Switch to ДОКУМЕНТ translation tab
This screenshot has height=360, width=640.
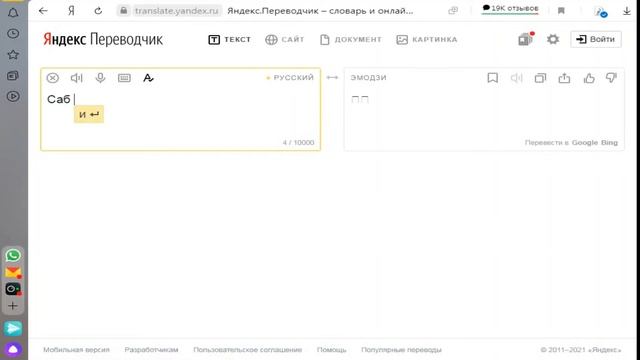click(351, 40)
